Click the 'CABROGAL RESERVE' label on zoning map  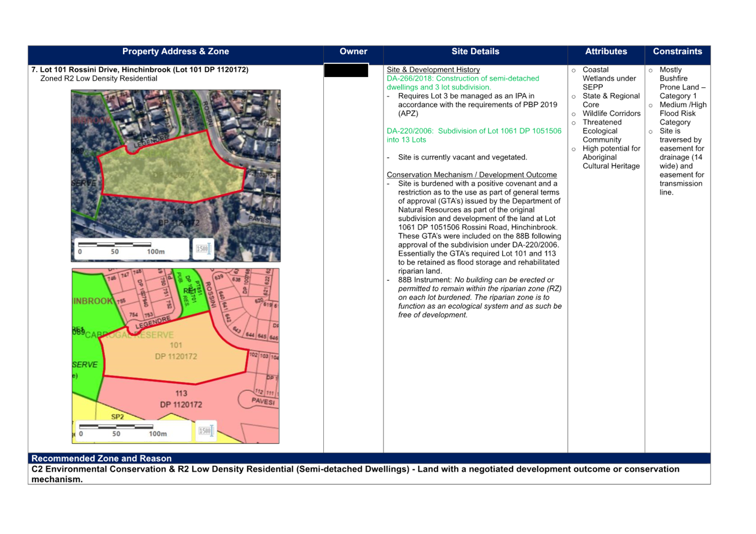[129, 335]
